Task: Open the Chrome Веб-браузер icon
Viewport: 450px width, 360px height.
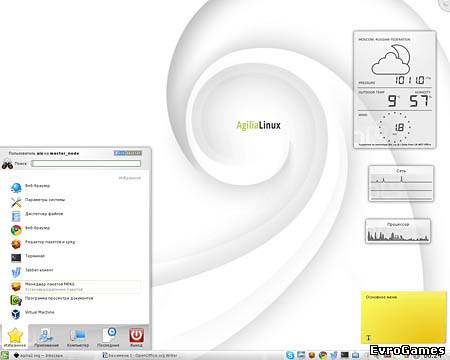Action: (x=16, y=230)
